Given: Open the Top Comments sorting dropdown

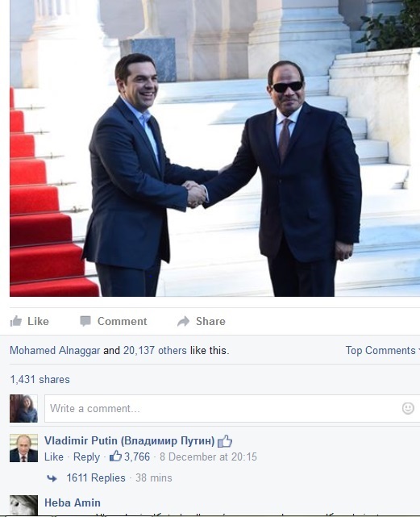Looking at the screenshot, I should tap(382, 350).
